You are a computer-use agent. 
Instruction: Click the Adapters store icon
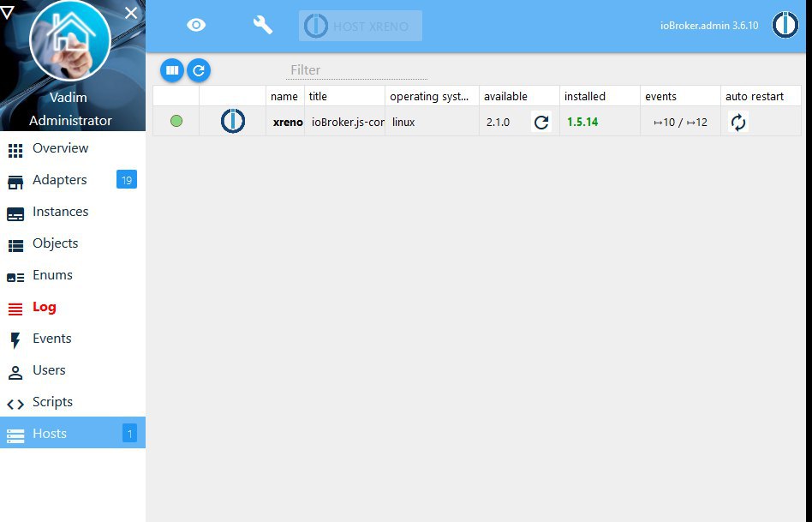point(15,183)
